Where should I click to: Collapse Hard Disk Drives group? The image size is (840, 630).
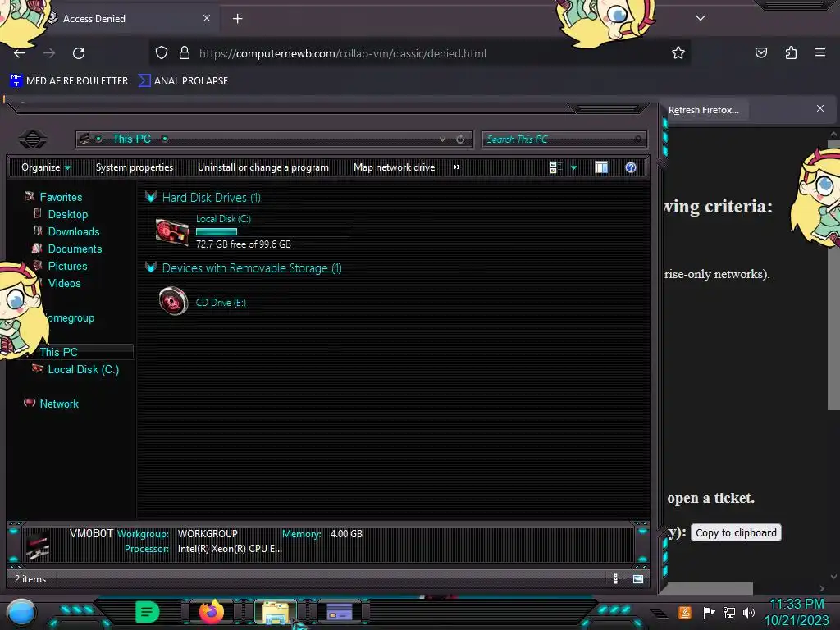[151, 197]
